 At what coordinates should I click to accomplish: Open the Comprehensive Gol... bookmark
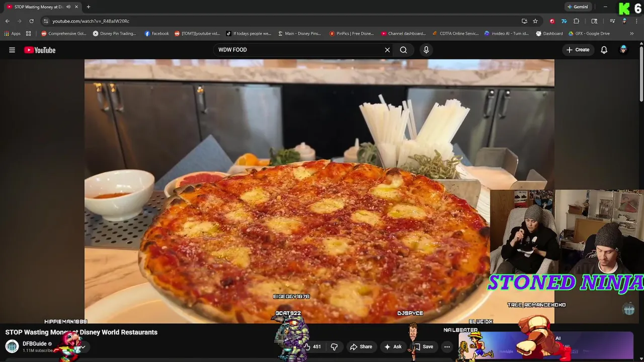[x=64, y=34]
